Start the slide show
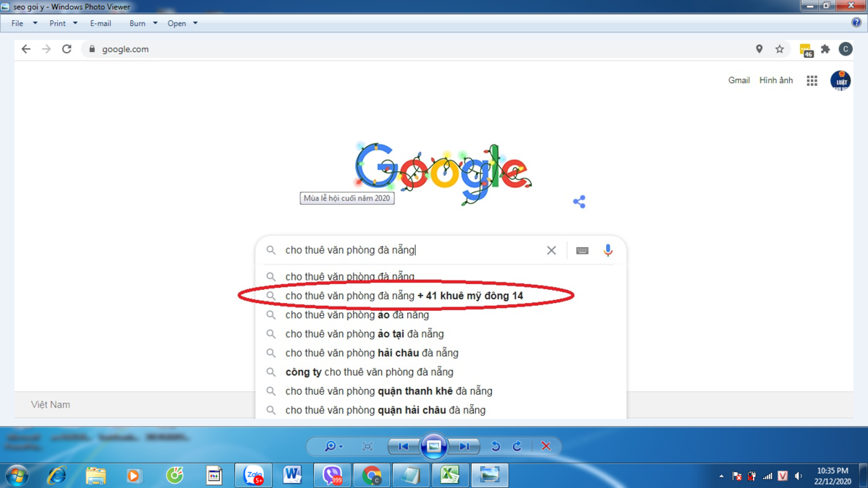The height and width of the screenshot is (488, 868). (433, 446)
